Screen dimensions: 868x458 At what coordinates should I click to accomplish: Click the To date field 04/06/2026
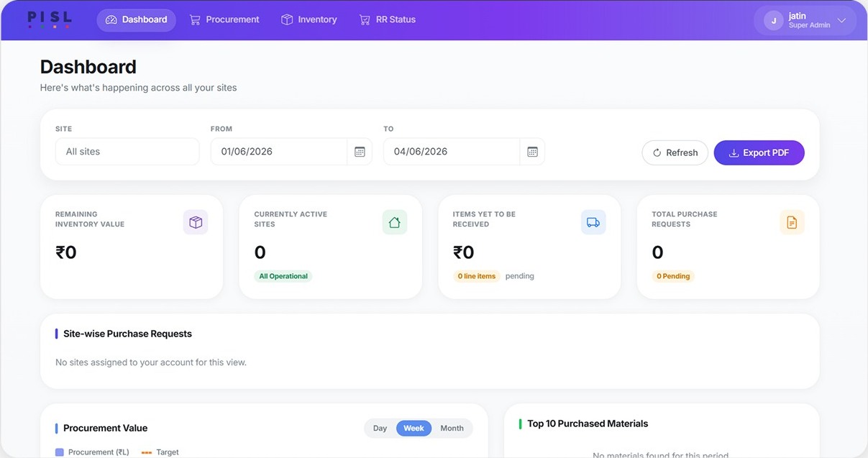click(x=452, y=152)
